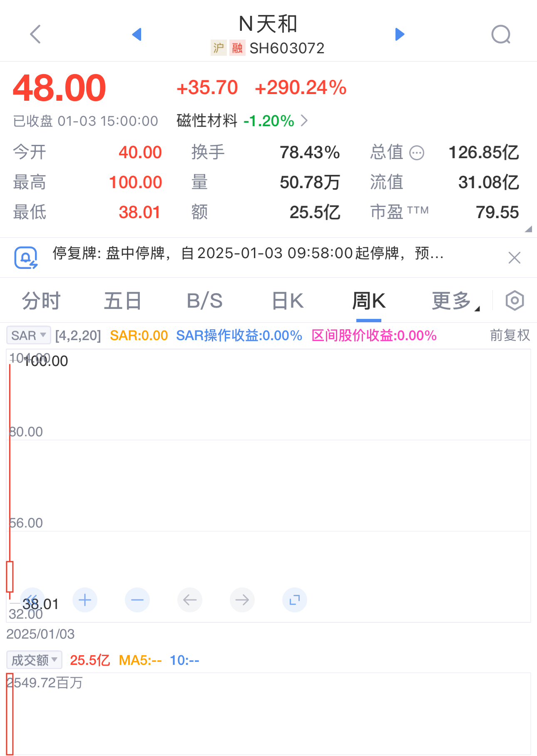The width and height of the screenshot is (537, 756).
Task: Open chart settings hexagon icon
Action: [515, 301]
